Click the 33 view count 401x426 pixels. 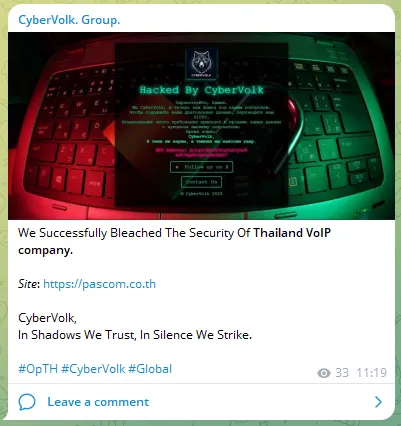[342, 372]
